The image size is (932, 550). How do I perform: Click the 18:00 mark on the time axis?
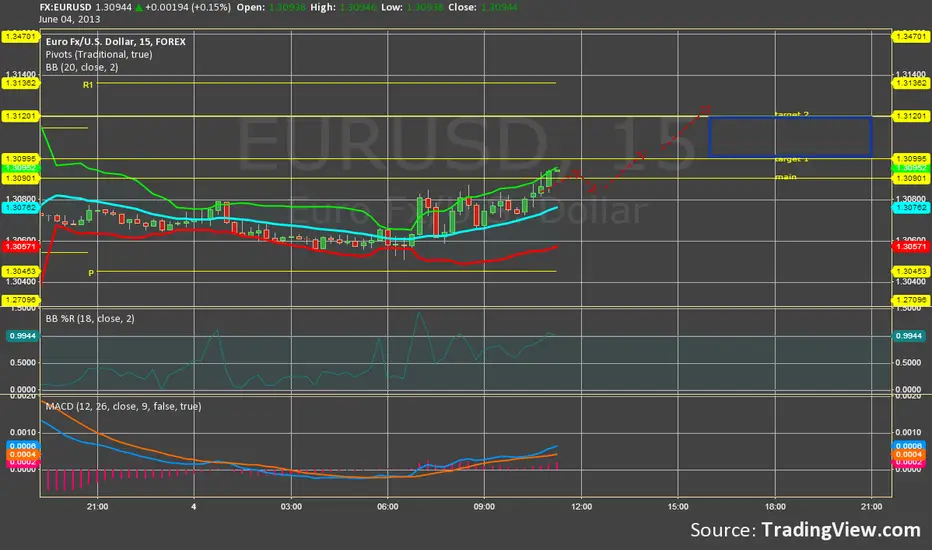click(775, 507)
